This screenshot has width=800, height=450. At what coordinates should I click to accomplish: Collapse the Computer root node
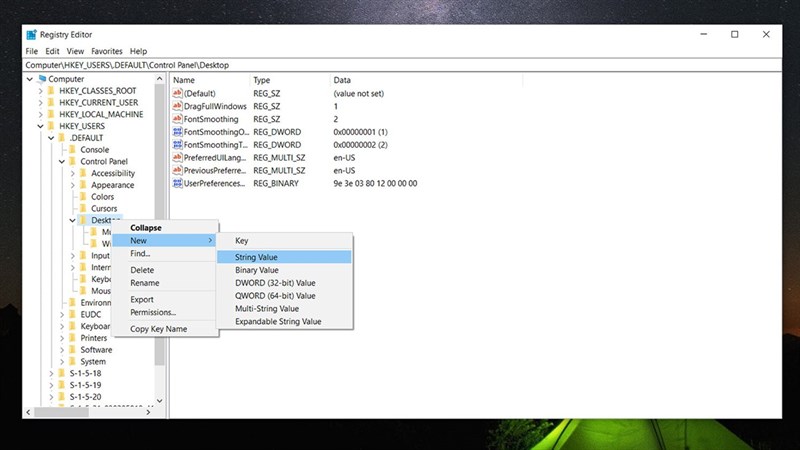30,79
